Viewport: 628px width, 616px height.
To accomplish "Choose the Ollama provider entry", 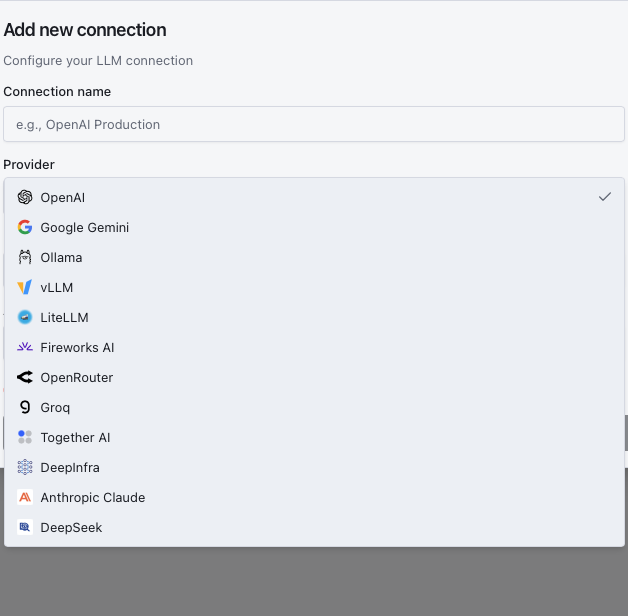I will pyautogui.click(x=61, y=257).
